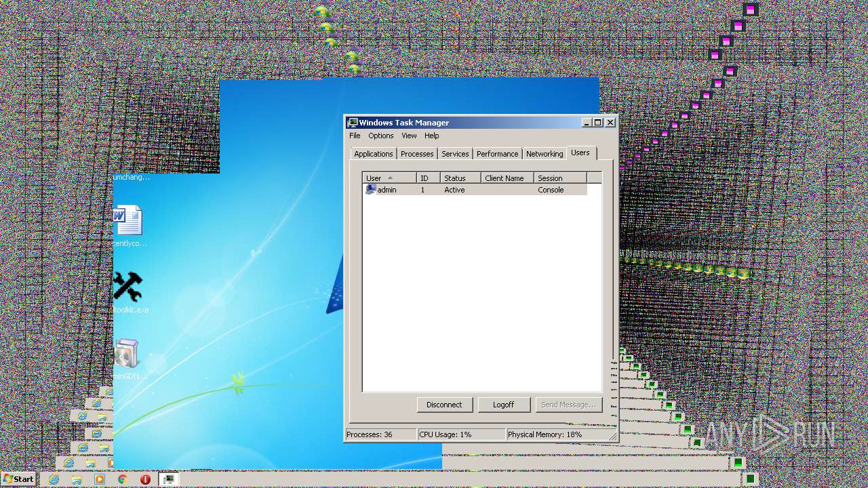The width and height of the screenshot is (868, 488).
Task: Minimize the Windows Task Manager window
Action: coord(587,123)
